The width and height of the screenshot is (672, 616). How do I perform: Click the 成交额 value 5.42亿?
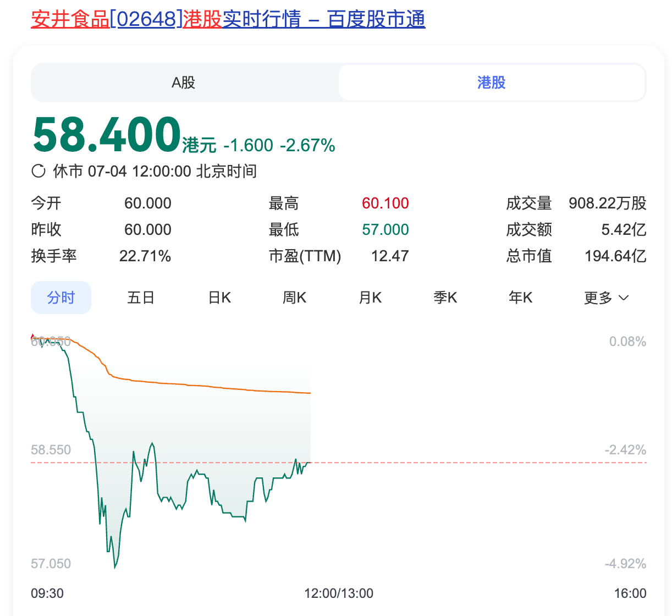tap(624, 229)
